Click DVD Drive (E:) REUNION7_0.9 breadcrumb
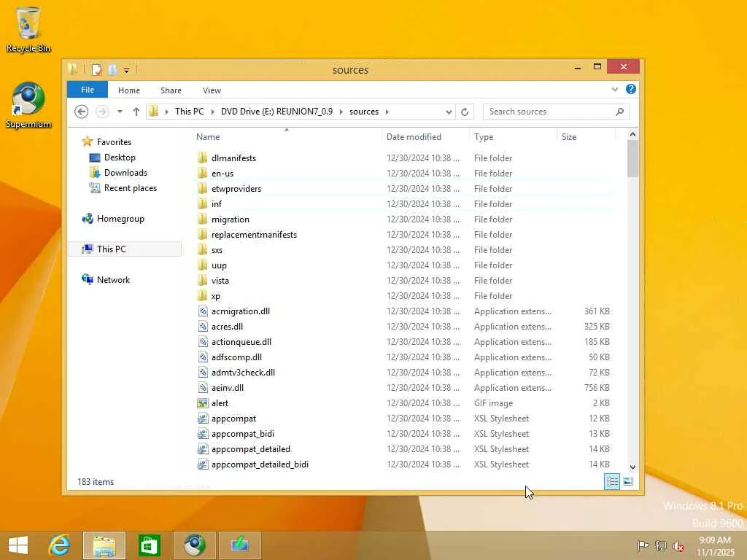This screenshot has width=747, height=560. pos(276,112)
